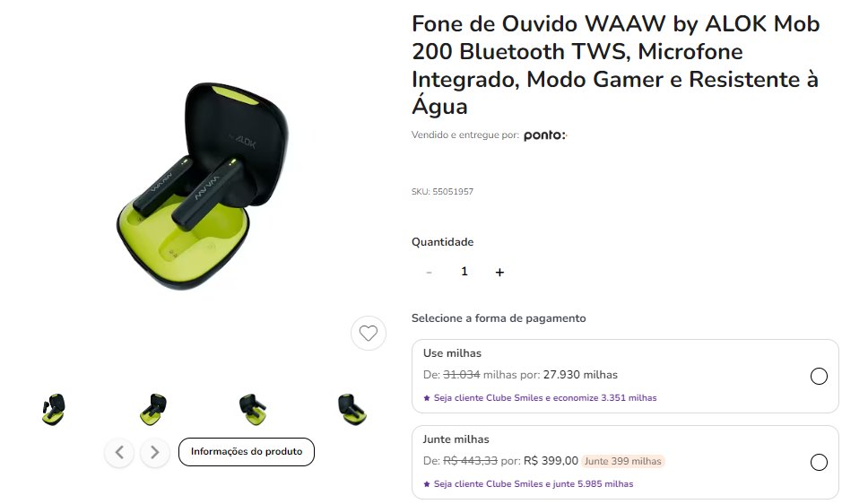868x504 pixels.
Task: Select fourth product thumbnail image
Action: tap(352, 409)
